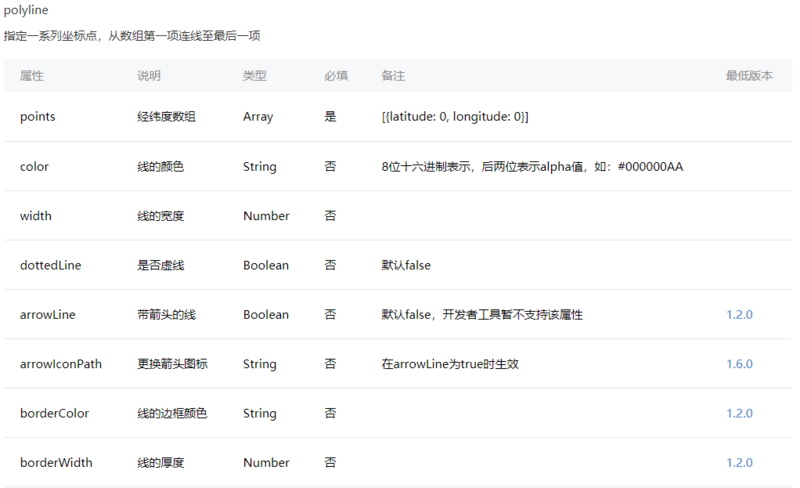Select the borderColor property name

tap(55, 413)
